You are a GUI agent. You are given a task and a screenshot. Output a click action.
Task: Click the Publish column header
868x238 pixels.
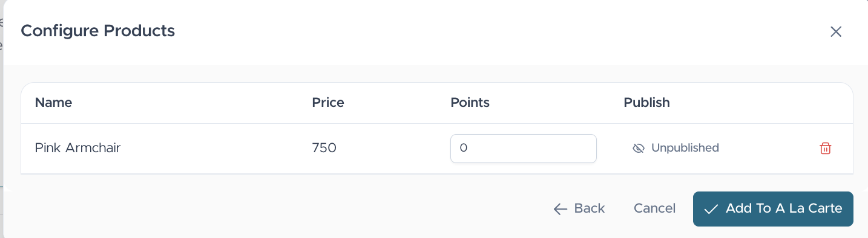point(646,103)
